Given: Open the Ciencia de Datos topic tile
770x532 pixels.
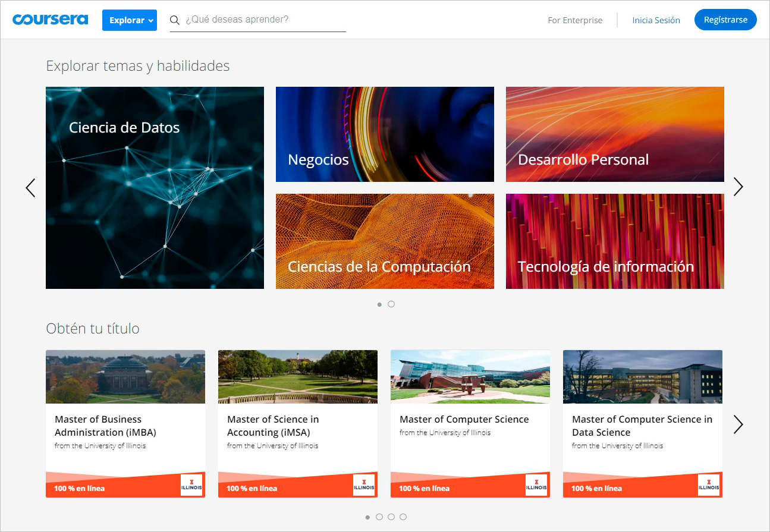Looking at the screenshot, I should click(155, 188).
